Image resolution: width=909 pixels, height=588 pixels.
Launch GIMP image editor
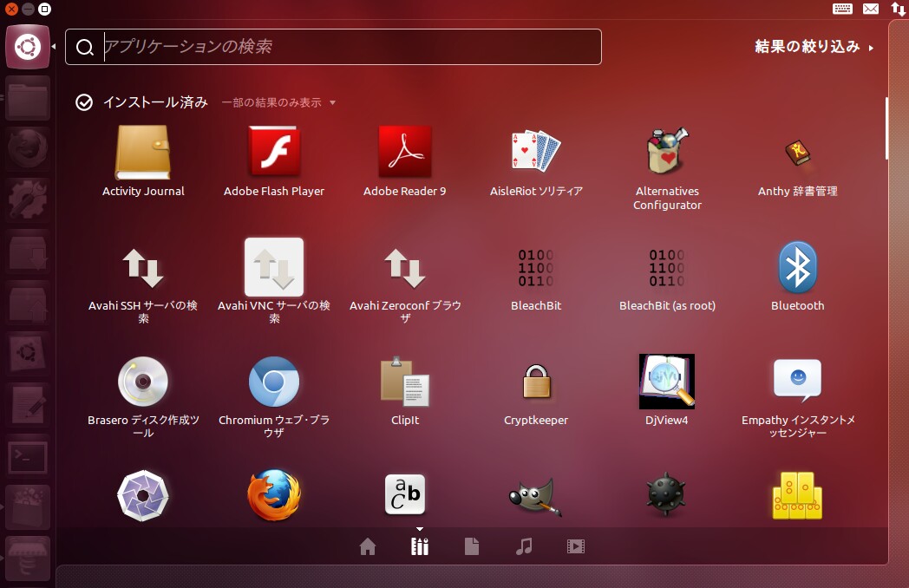coord(535,497)
